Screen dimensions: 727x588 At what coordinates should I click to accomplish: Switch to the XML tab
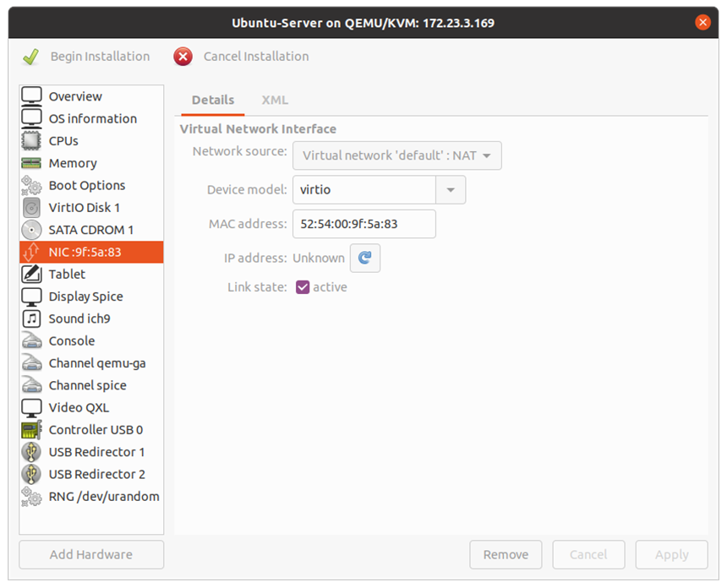[275, 100]
